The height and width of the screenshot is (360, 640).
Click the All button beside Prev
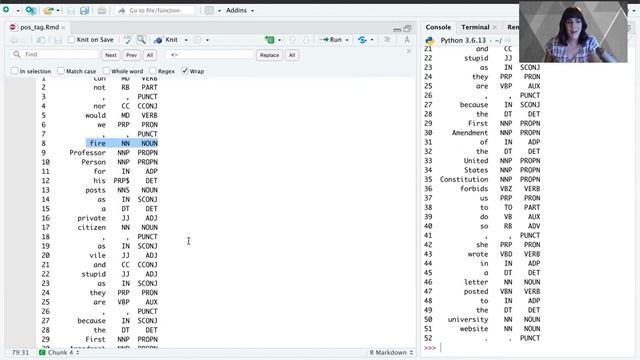[150, 55]
